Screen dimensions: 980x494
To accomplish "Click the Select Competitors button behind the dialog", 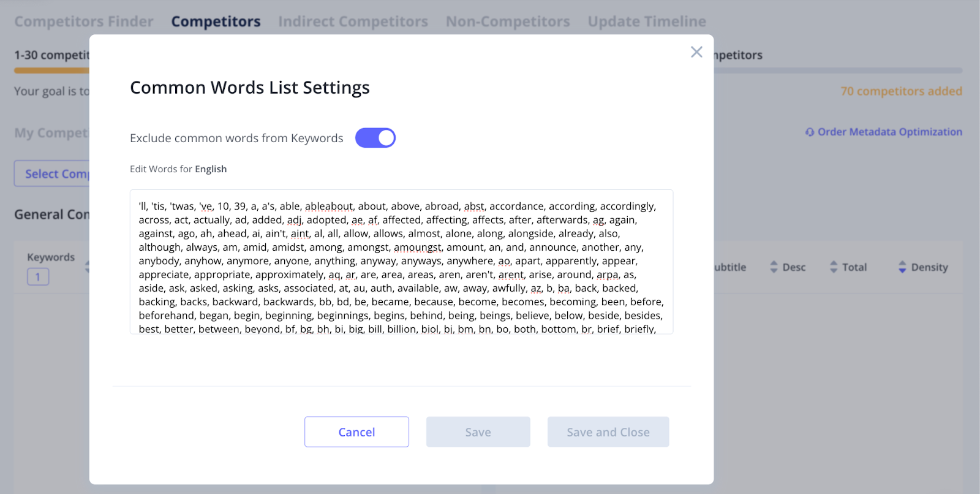I will click(x=53, y=174).
